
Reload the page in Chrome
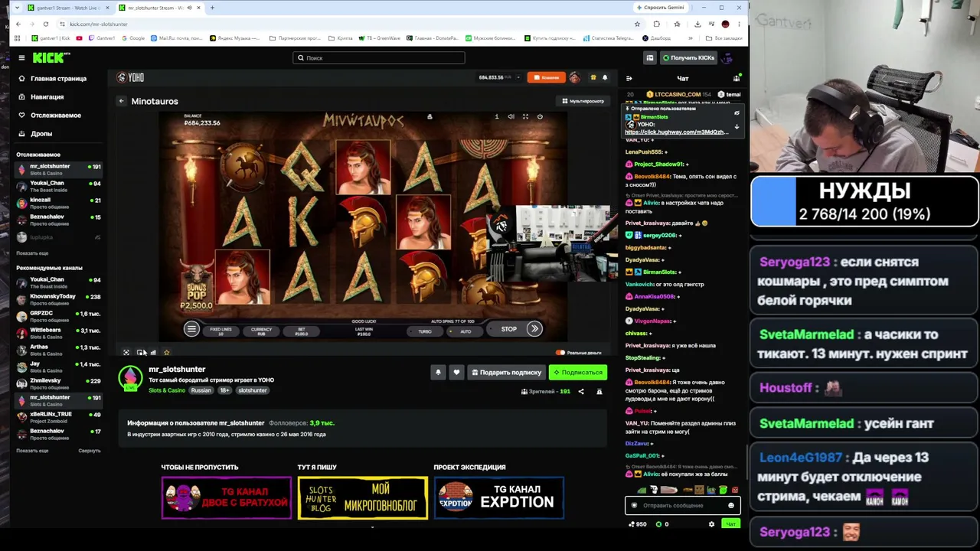[x=46, y=24]
